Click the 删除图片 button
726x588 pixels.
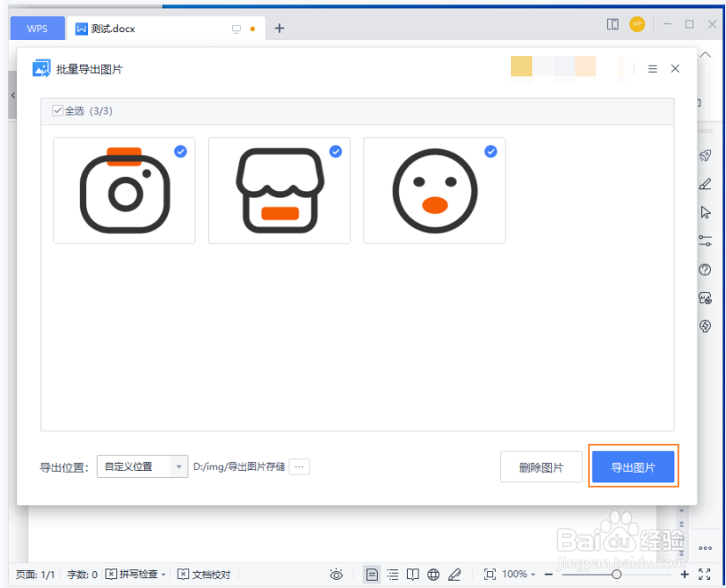pos(541,467)
